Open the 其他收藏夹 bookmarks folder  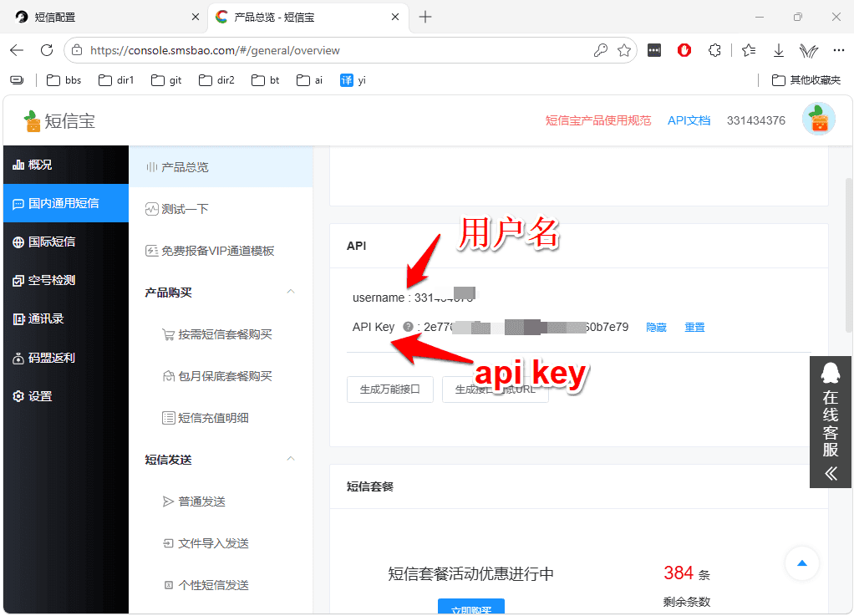pyautogui.click(x=806, y=80)
